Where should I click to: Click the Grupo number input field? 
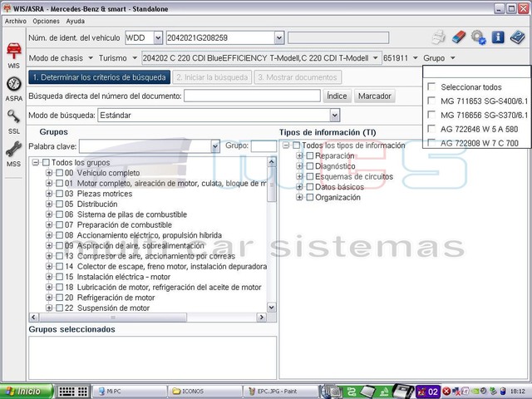click(x=264, y=146)
